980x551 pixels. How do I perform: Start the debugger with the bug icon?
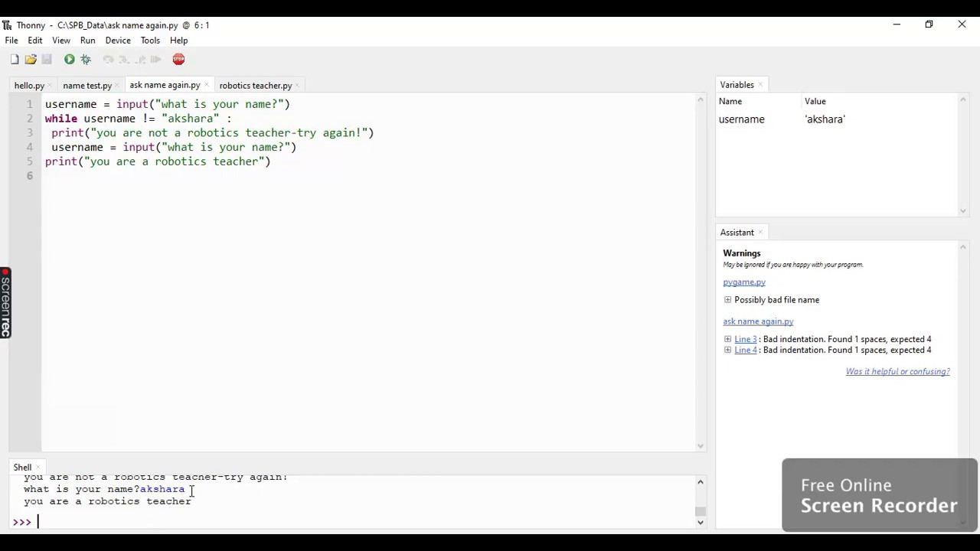[x=85, y=59]
